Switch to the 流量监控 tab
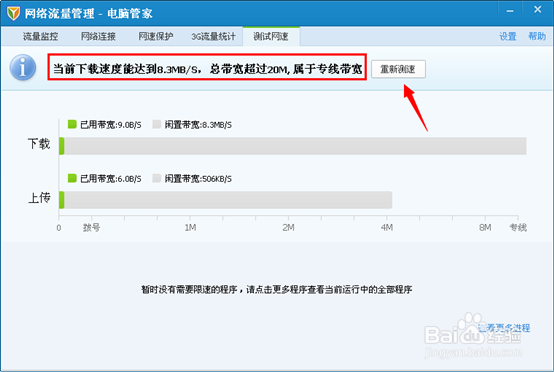The height and width of the screenshot is (372, 554). [41, 36]
